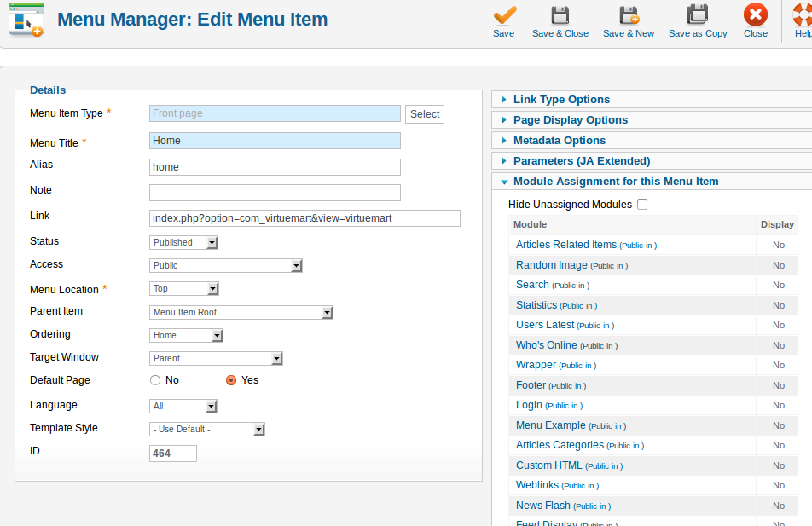Open the Menu Location dropdown
This screenshot has width=812, height=526.
(x=183, y=289)
